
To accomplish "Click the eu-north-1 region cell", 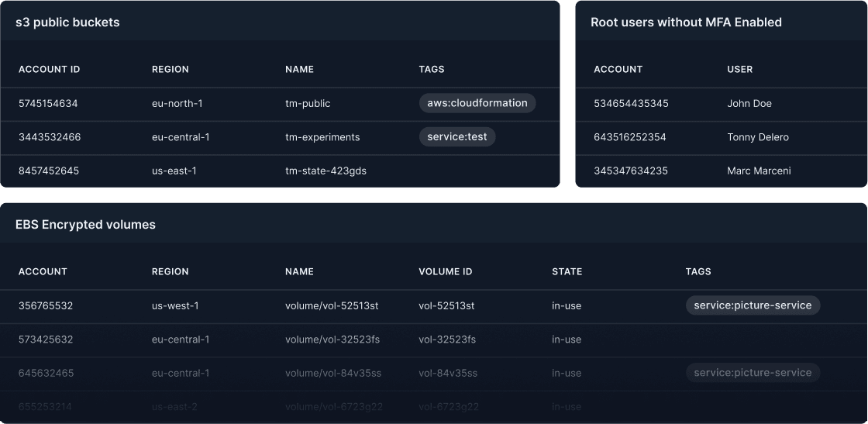I will click(x=177, y=104).
